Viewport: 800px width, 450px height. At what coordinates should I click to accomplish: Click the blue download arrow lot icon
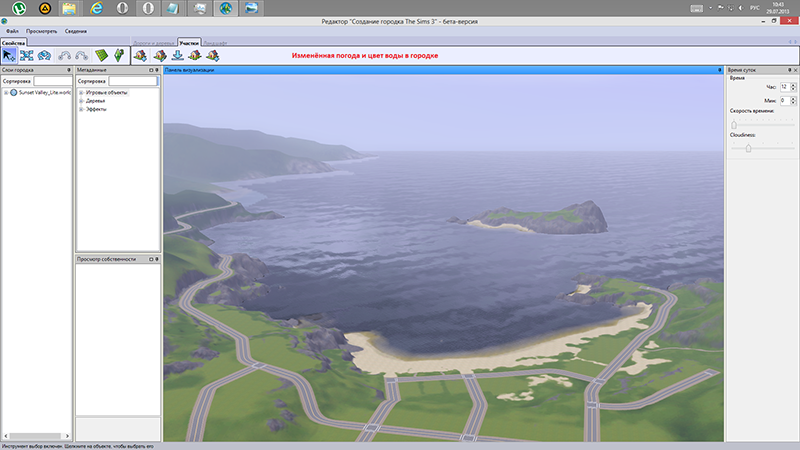[176, 55]
